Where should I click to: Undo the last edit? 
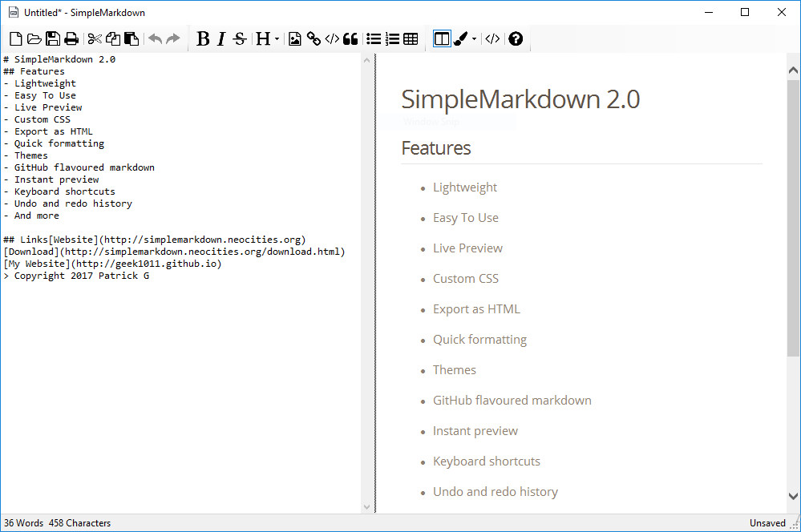(155, 38)
